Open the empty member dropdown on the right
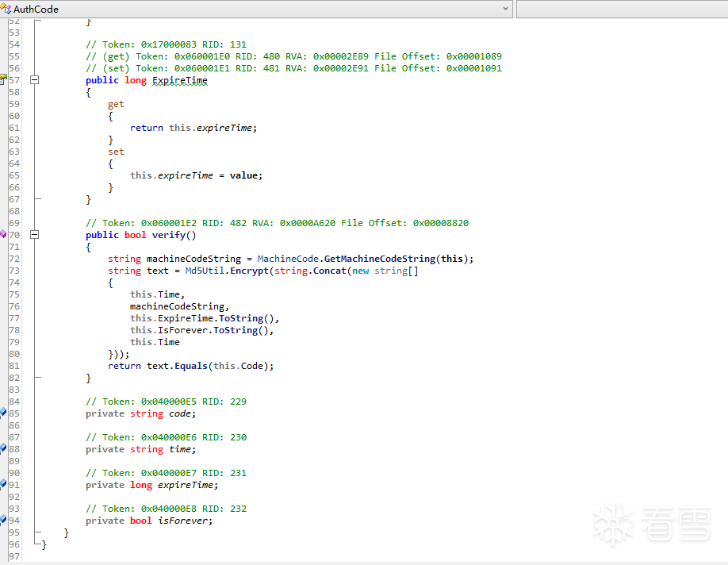 [623, 9]
